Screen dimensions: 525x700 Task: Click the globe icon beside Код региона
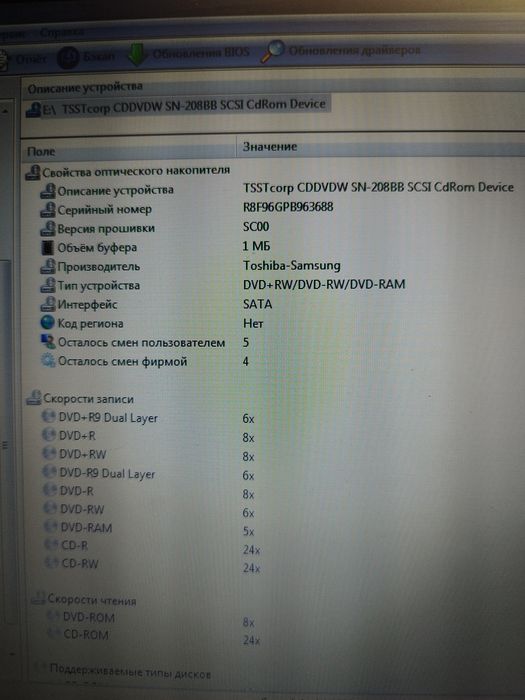(47, 322)
